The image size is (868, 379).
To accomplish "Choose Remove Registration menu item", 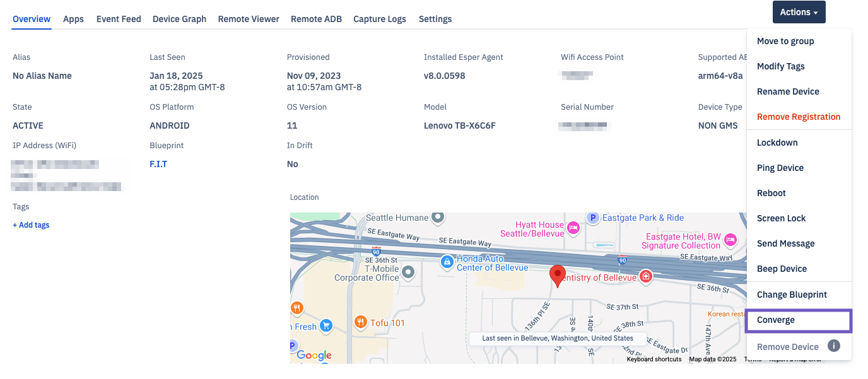I will point(799,117).
